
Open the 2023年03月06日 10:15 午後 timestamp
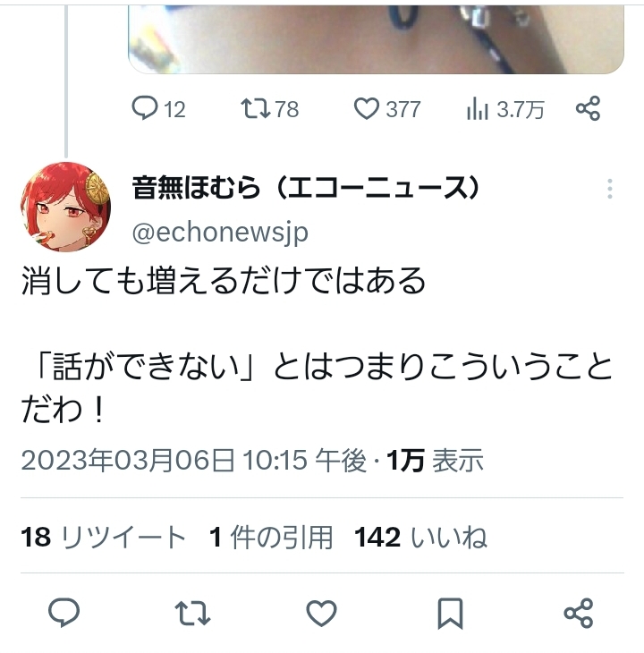click(x=194, y=461)
